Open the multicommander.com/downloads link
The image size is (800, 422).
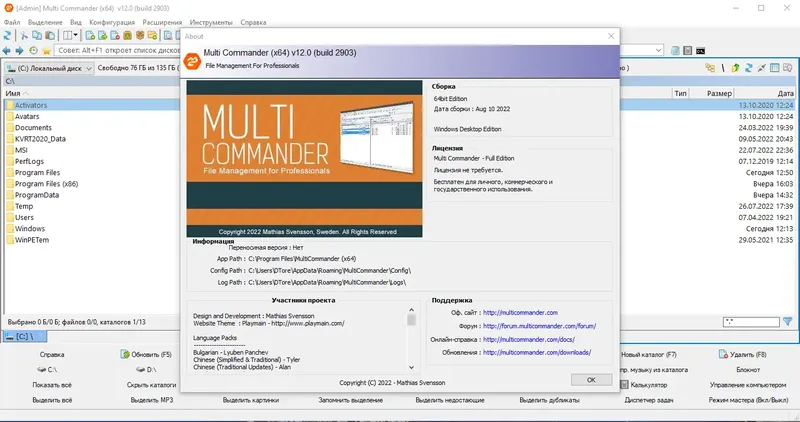pyautogui.click(x=537, y=353)
